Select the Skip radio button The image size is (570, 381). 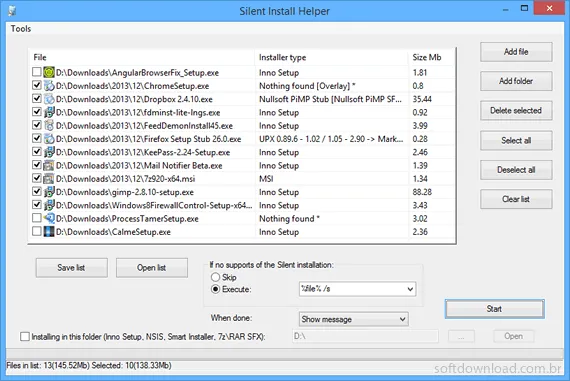(216, 277)
